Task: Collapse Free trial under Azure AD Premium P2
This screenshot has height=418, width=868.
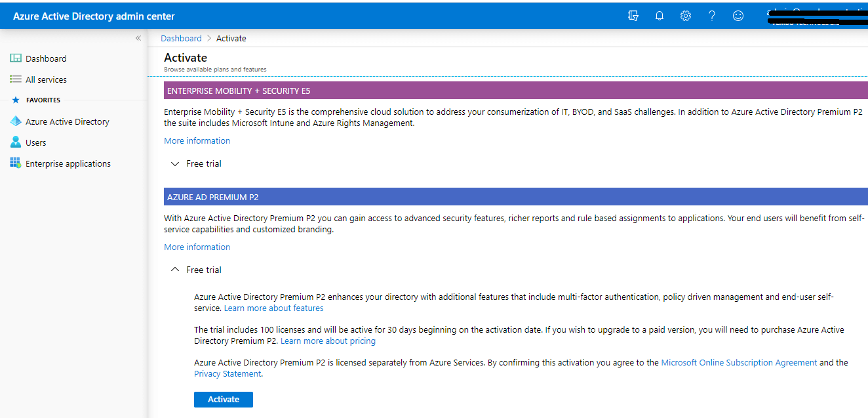Action: point(196,270)
